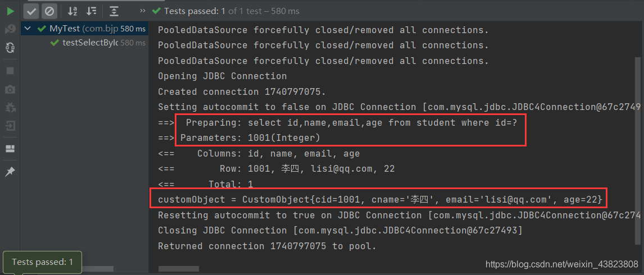Sort tests by duration
This screenshot has height=275, width=644.
click(x=92, y=11)
